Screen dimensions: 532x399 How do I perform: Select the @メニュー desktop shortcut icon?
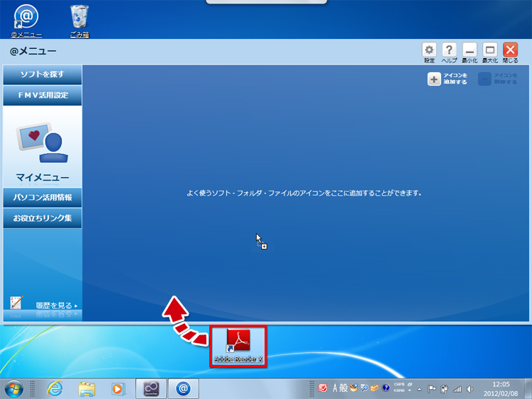click(x=26, y=20)
